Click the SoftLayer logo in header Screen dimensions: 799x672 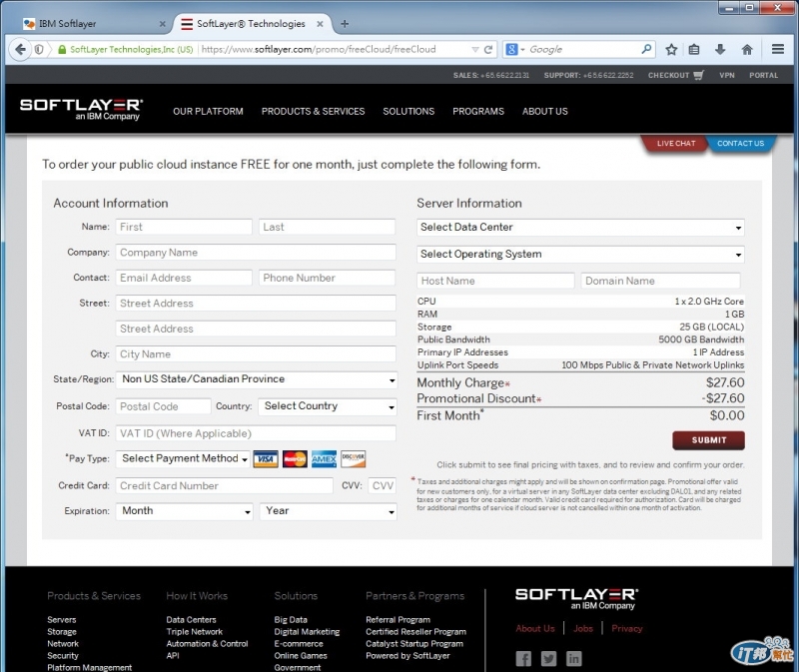(82, 109)
